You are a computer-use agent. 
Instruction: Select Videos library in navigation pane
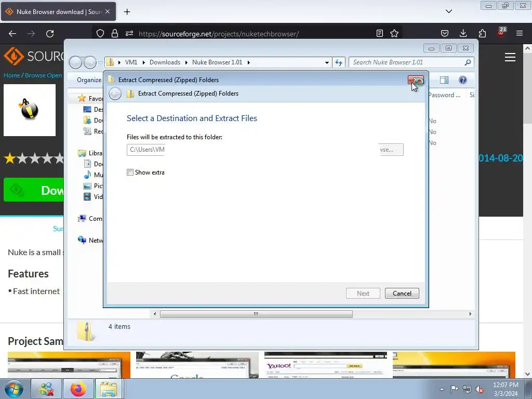(x=94, y=196)
